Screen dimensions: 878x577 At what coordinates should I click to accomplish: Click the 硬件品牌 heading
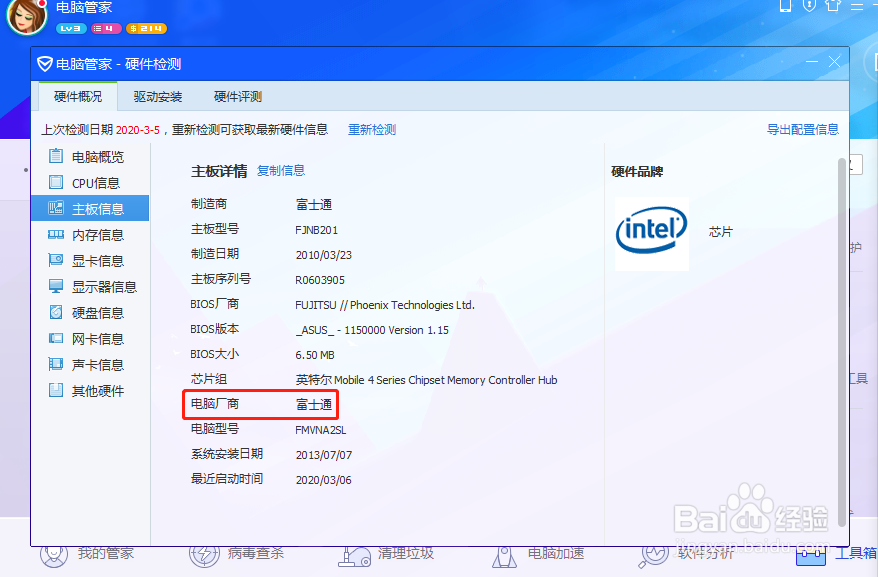point(637,171)
